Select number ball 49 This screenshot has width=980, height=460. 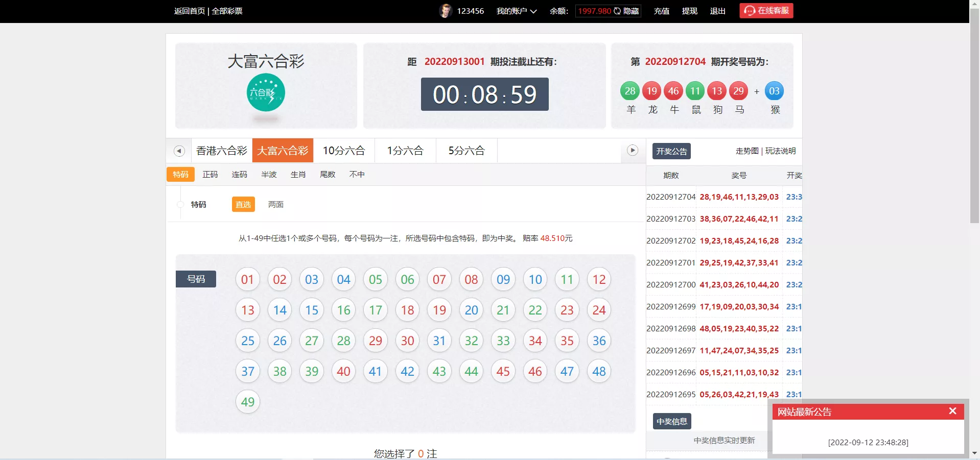[x=247, y=402]
